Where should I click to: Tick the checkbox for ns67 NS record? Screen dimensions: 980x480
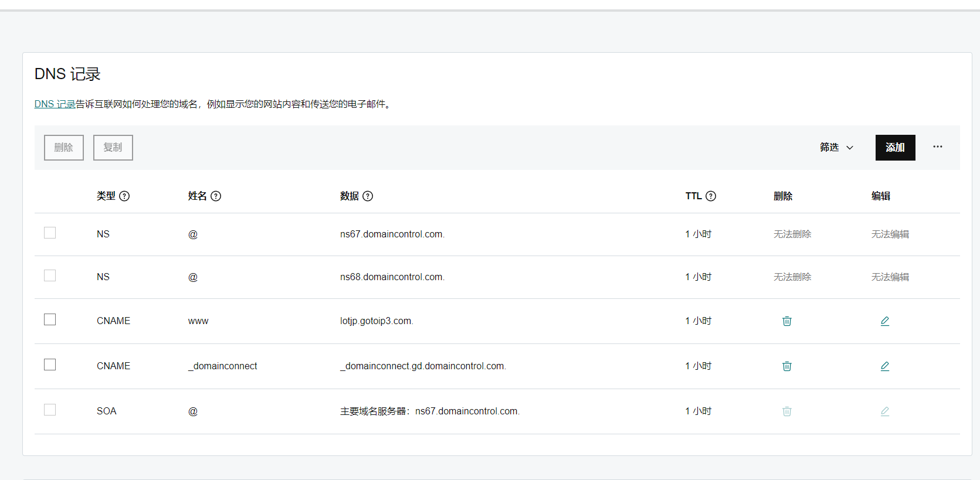point(50,233)
